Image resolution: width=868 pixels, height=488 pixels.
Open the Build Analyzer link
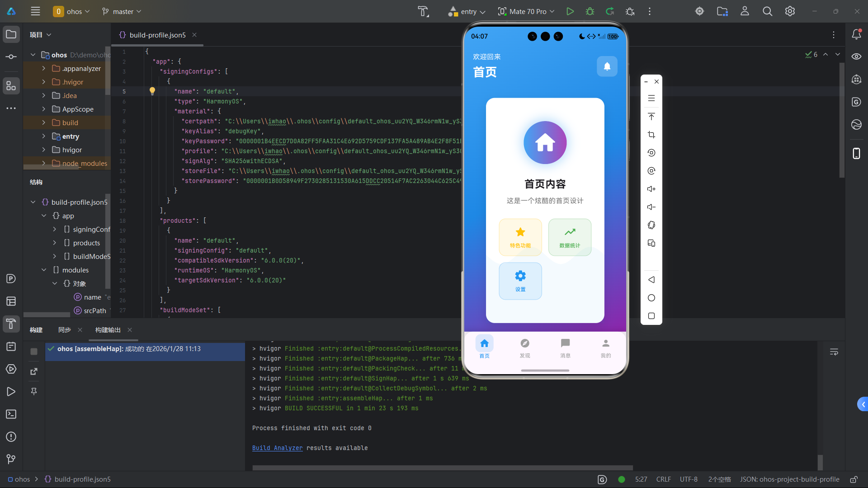pos(277,448)
